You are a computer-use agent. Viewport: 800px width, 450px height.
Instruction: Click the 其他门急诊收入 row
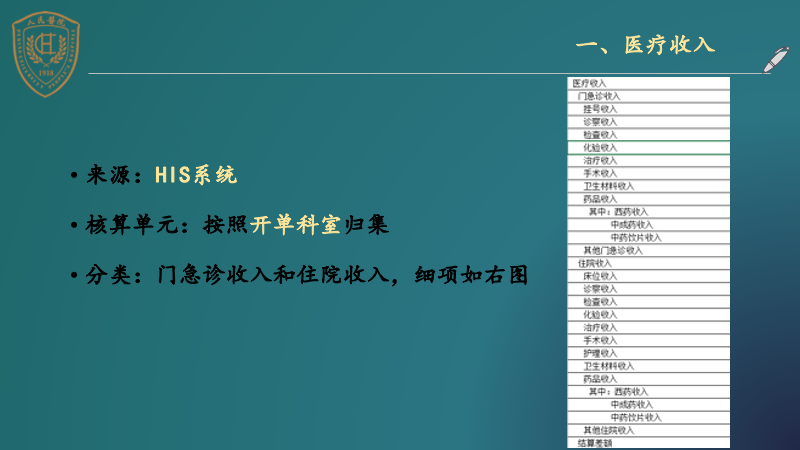[x=613, y=250]
